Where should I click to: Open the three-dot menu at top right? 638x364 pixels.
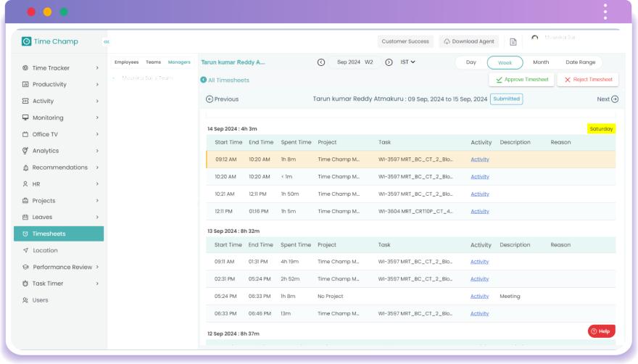605,12
